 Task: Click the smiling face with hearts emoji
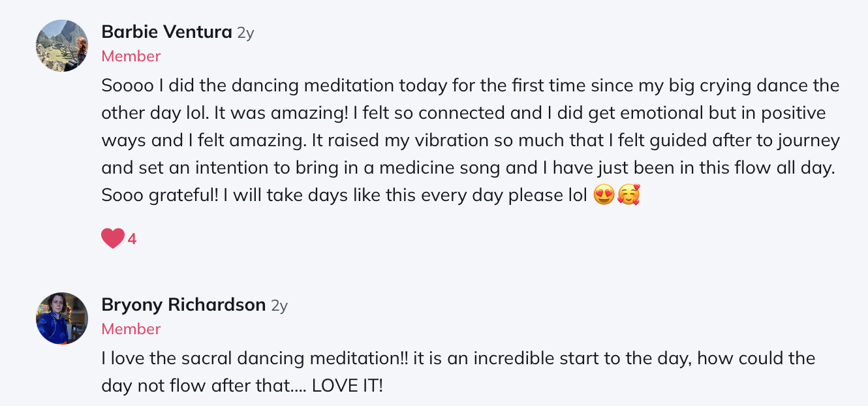628,196
